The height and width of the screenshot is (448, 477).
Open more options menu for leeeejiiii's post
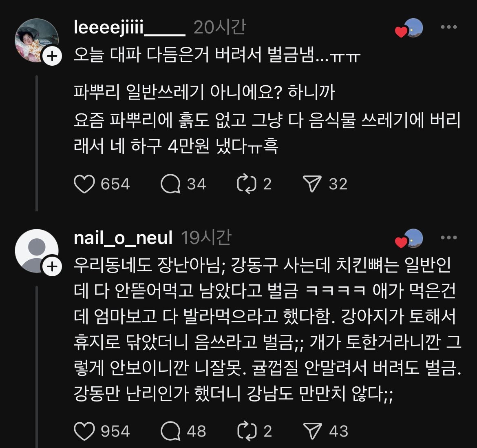click(449, 27)
